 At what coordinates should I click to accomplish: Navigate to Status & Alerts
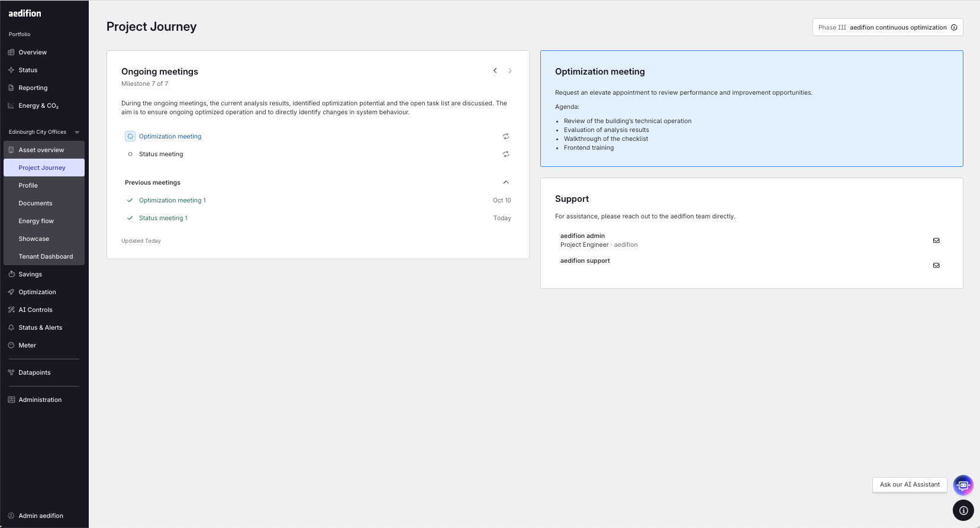[x=40, y=327]
